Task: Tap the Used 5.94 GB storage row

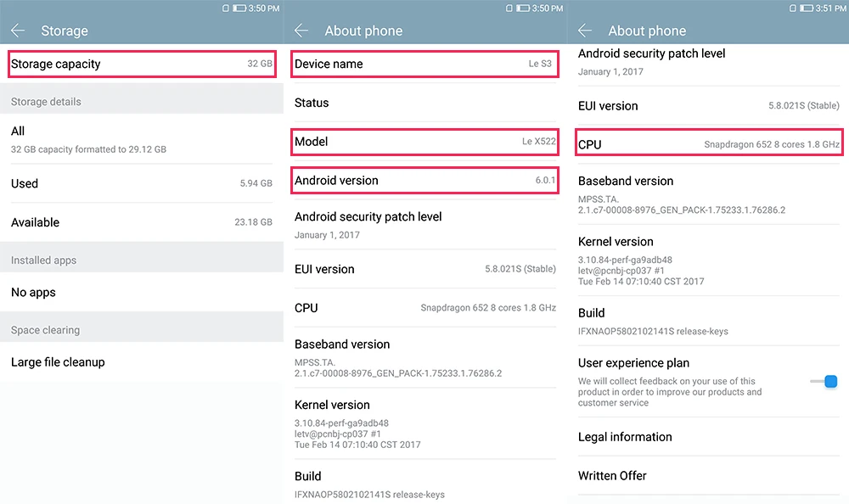Action: (x=142, y=183)
